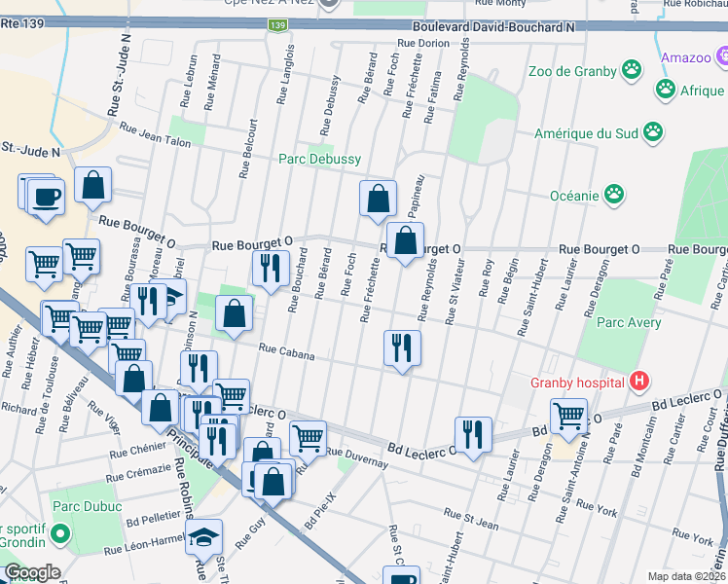
Task: Open shopping bag marker covering Rue Bourget O label
Action: [x=405, y=242]
